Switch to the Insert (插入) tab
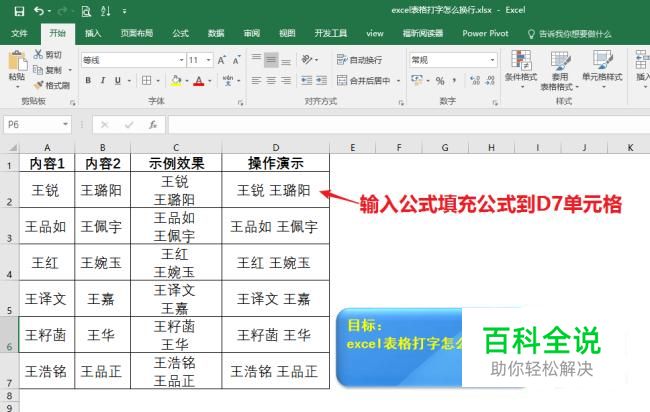This screenshot has width=650, height=412. (93, 34)
